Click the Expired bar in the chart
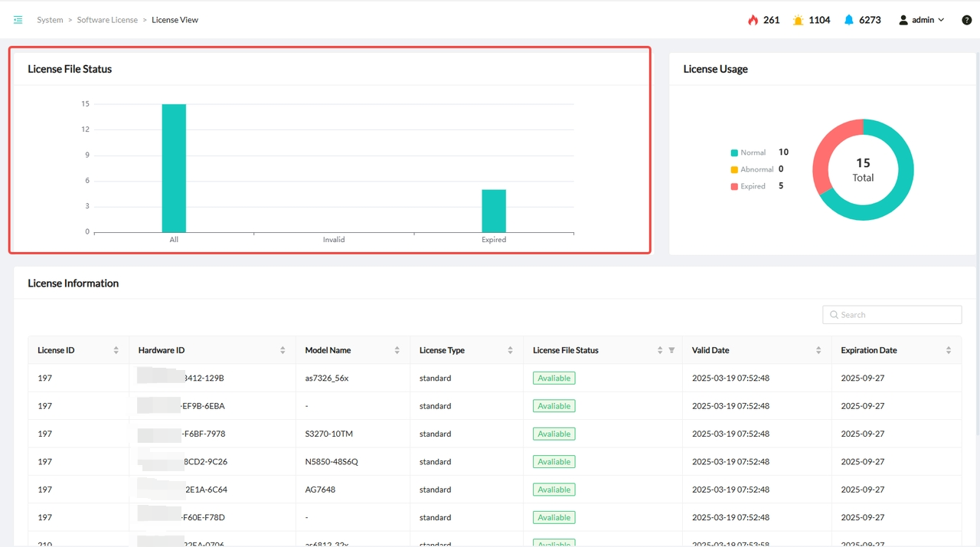This screenshot has width=980, height=547. tap(494, 211)
